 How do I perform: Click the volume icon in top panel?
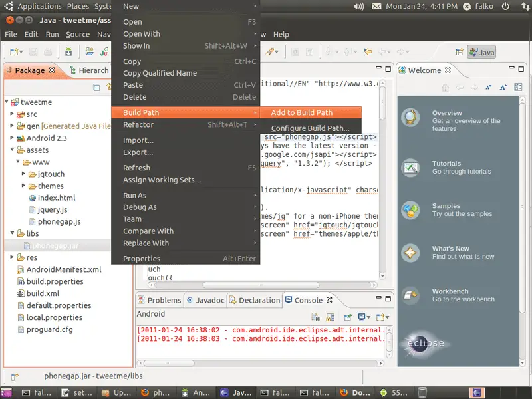pos(358,7)
